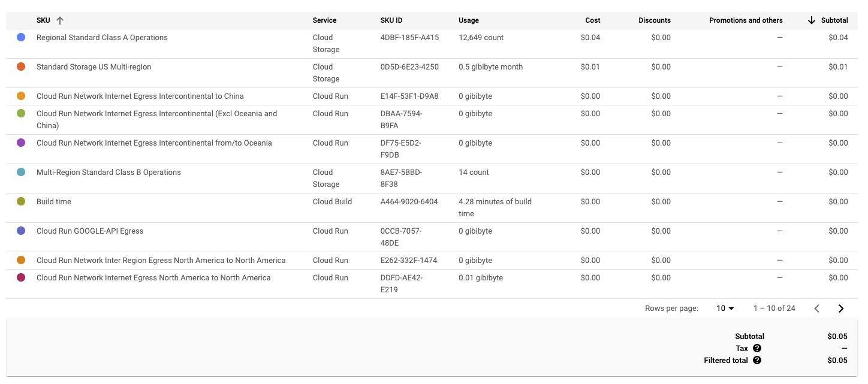
Task: Click the Cloud Build service cell
Action: coord(332,201)
